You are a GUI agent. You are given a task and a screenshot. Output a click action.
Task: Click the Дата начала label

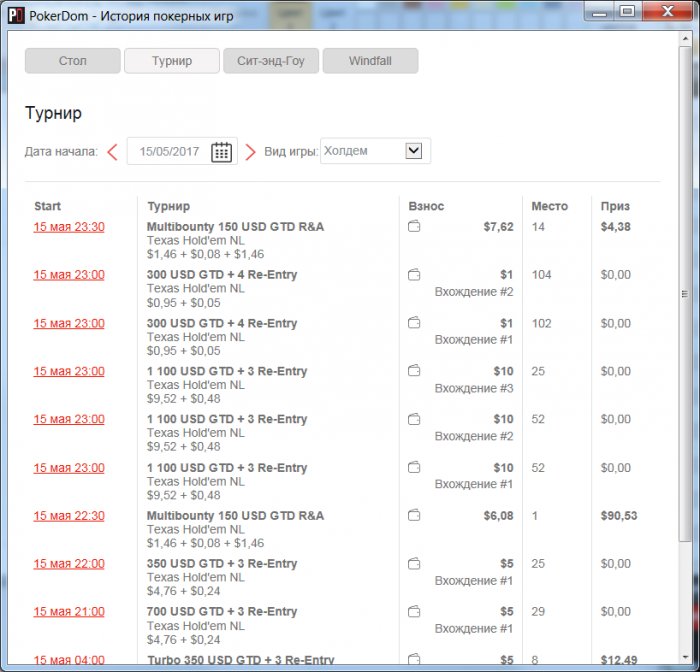coord(61,152)
